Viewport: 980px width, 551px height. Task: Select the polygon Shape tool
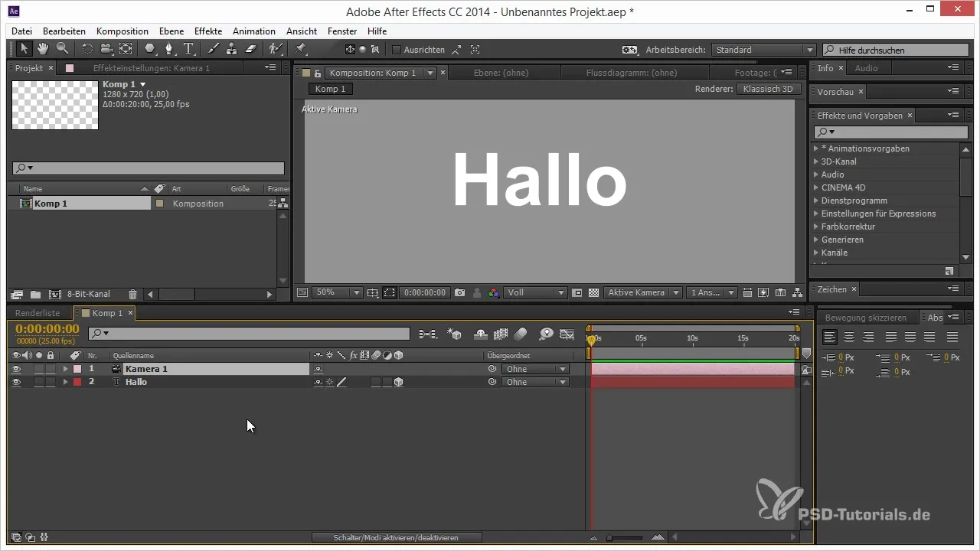pyautogui.click(x=150, y=49)
